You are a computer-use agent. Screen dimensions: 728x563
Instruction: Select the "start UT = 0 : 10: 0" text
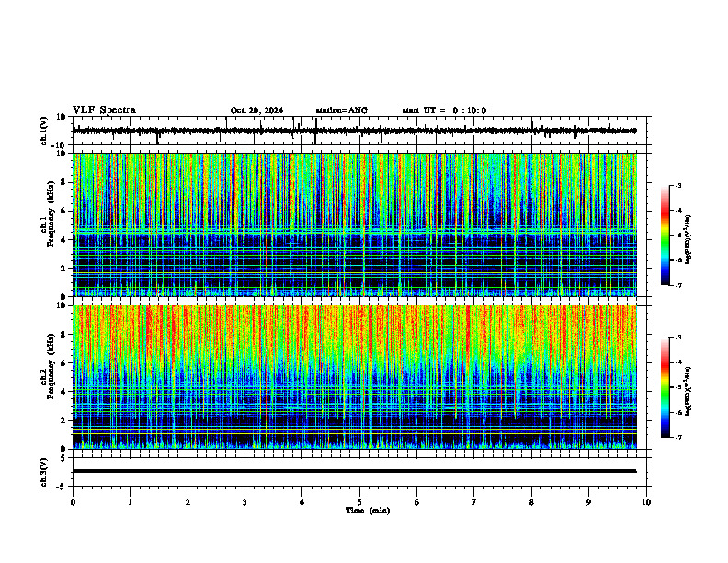tap(444, 110)
